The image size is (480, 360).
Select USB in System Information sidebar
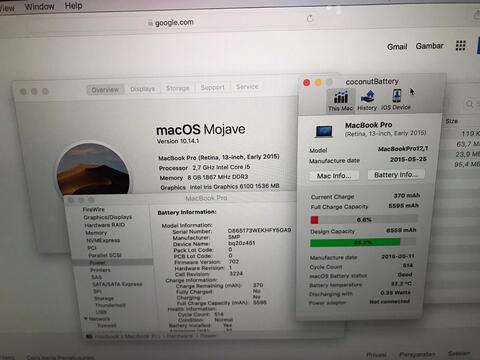[101, 312]
